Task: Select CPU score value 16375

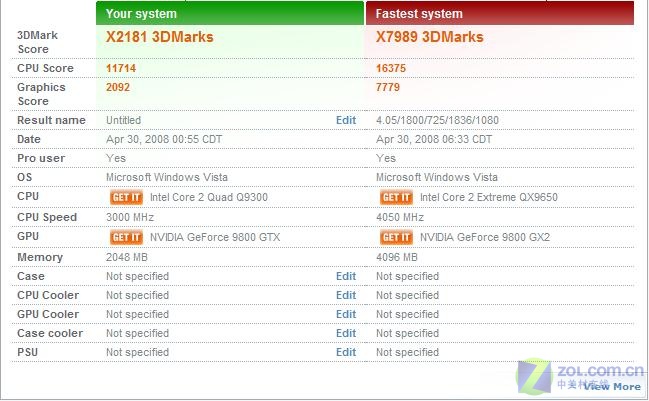Action: (391, 68)
